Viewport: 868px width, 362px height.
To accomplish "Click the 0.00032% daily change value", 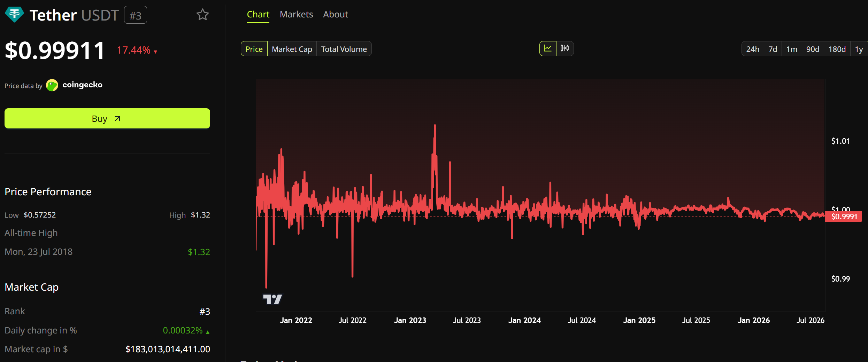I will coord(183,330).
